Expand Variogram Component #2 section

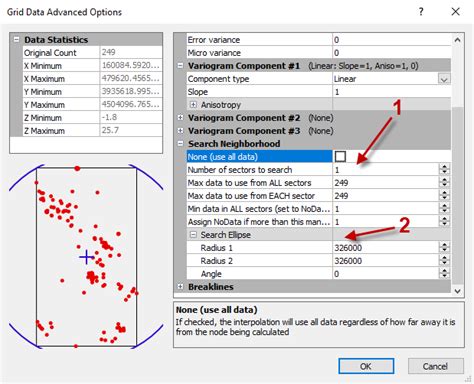point(180,118)
